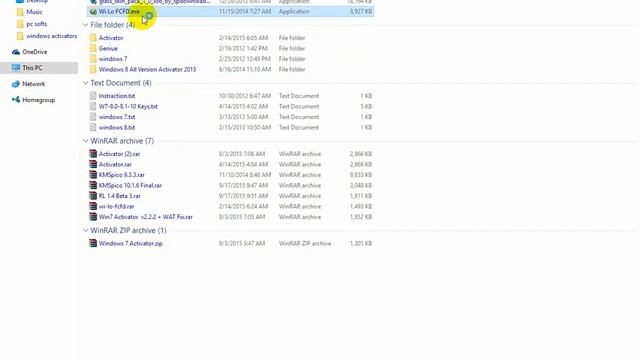Select the Instraction.txt file icon
Viewport: 640px width, 360px height.
coord(93,96)
